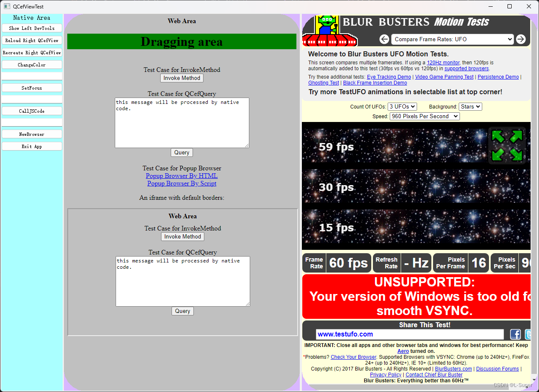Open the BlurBusters.com link
The image size is (539, 392).
click(x=453, y=369)
